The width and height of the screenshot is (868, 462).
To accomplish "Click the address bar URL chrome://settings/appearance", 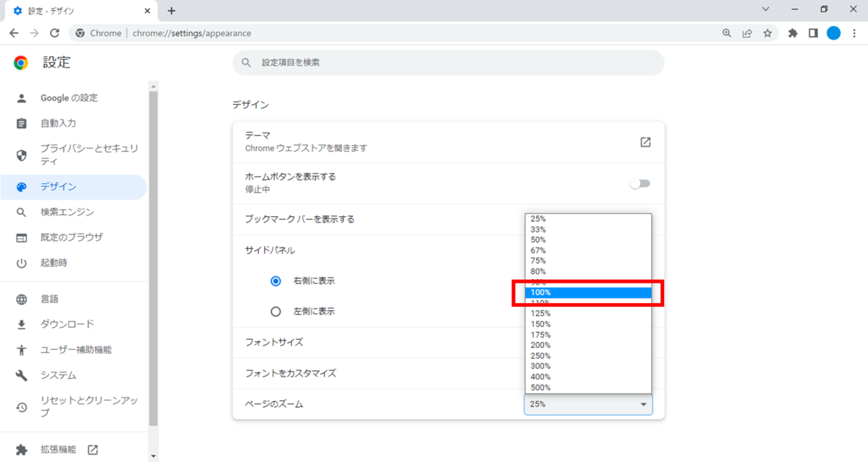I will (x=192, y=33).
